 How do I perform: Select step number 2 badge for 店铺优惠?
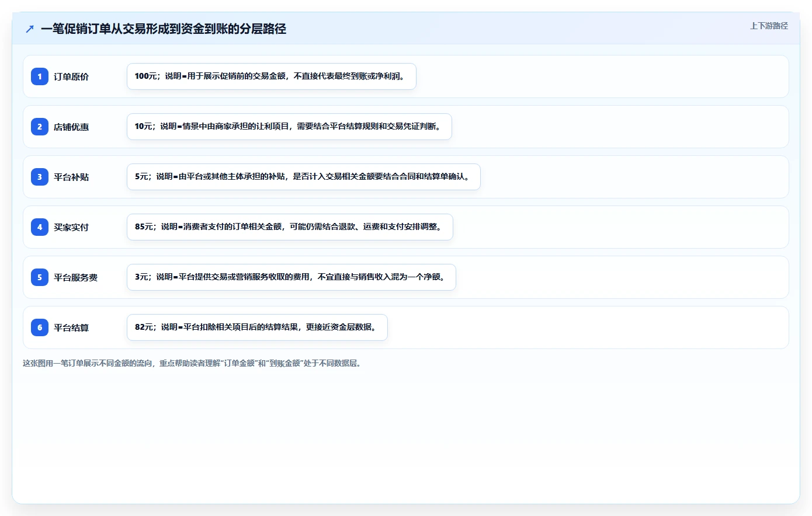40,127
